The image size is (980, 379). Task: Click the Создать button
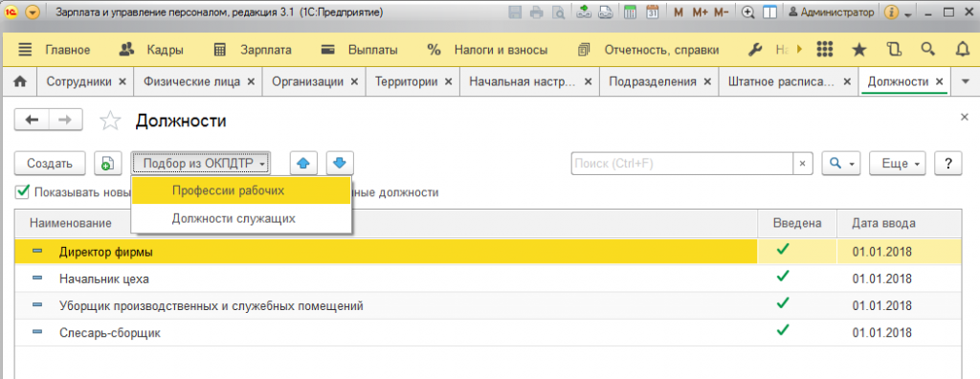[50, 164]
